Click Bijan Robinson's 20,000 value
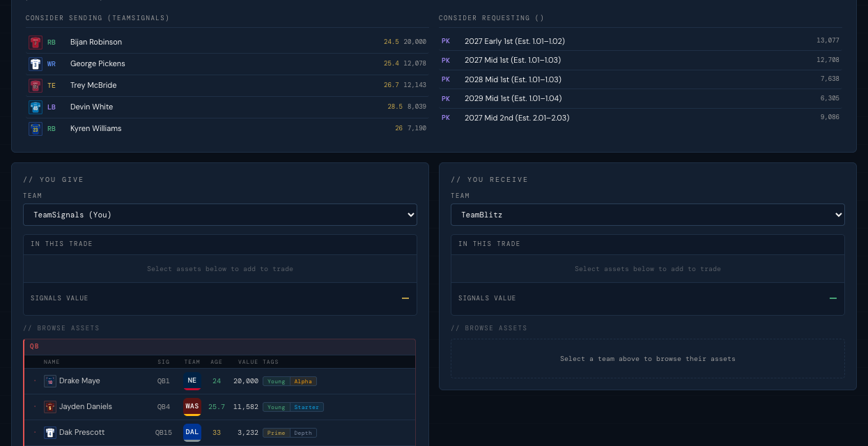The width and height of the screenshot is (868, 446). coord(415,43)
